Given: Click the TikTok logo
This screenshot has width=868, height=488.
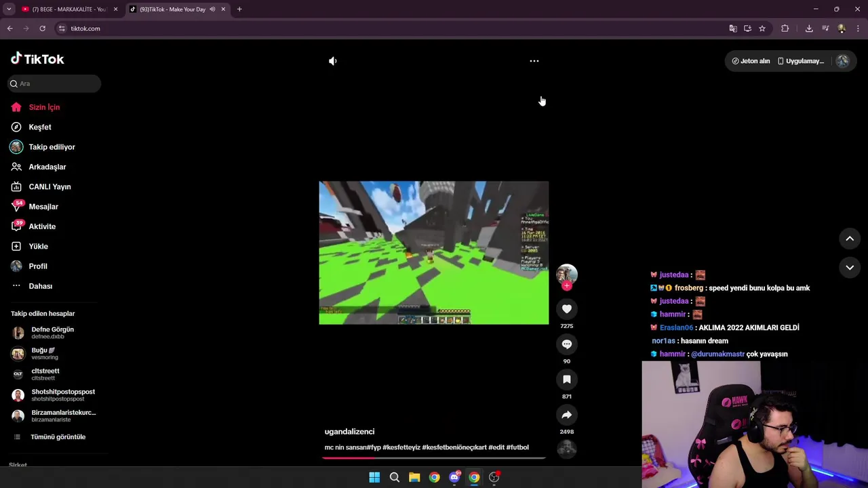Looking at the screenshot, I should [x=37, y=59].
